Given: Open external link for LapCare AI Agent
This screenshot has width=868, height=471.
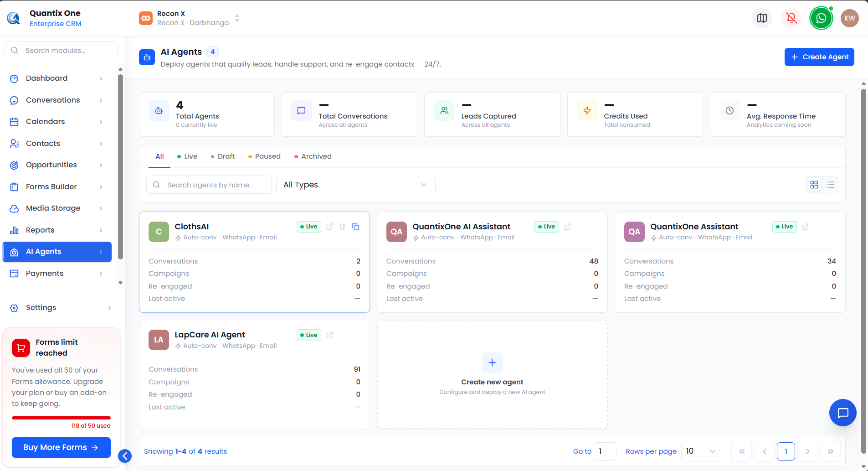Looking at the screenshot, I should (x=329, y=335).
